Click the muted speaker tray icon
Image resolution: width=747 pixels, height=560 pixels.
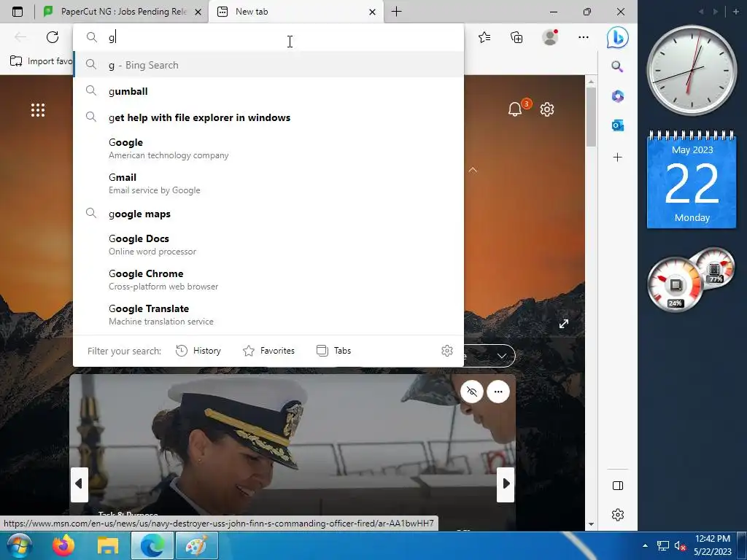tap(680, 545)
